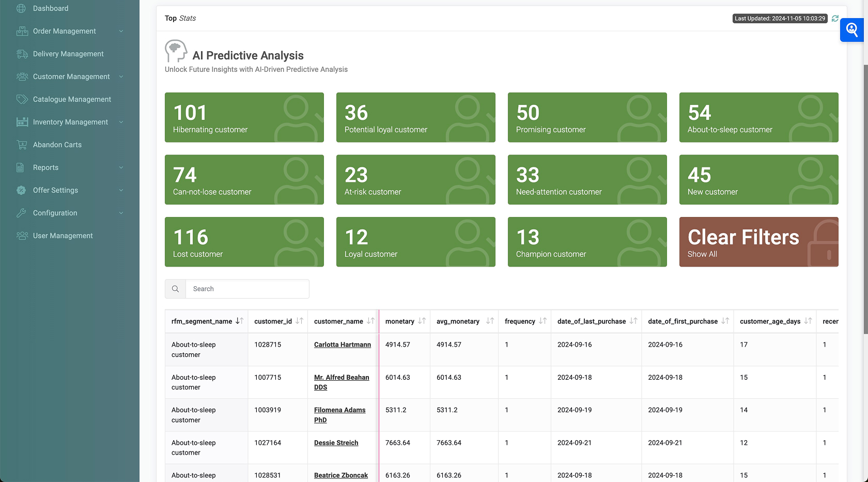Screen dimensions: 868x482
Task: Click the Clear Filters card
Action: tap(758, 242)
